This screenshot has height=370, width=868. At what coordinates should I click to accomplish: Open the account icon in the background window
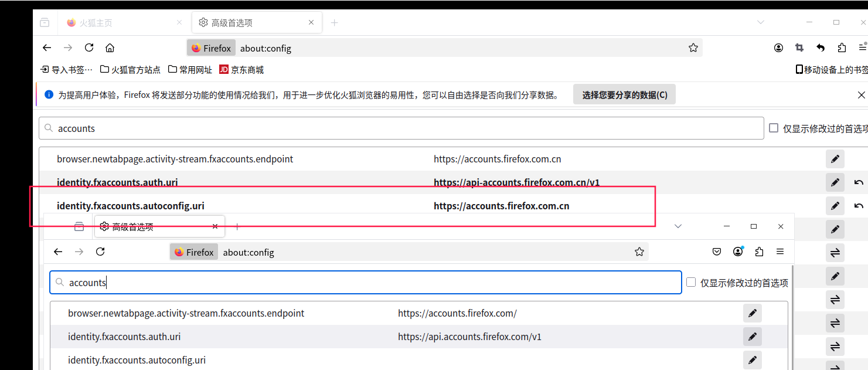pyautogui.click(x=778, y=48)
